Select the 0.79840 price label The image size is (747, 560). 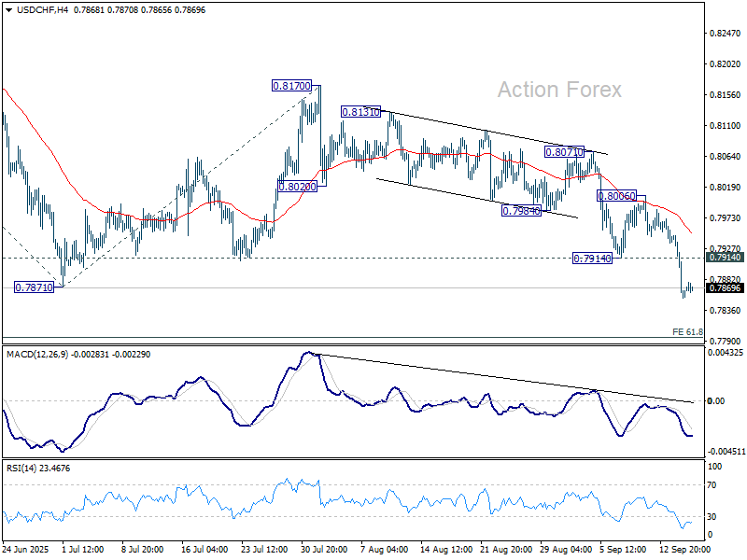(522, 211)
